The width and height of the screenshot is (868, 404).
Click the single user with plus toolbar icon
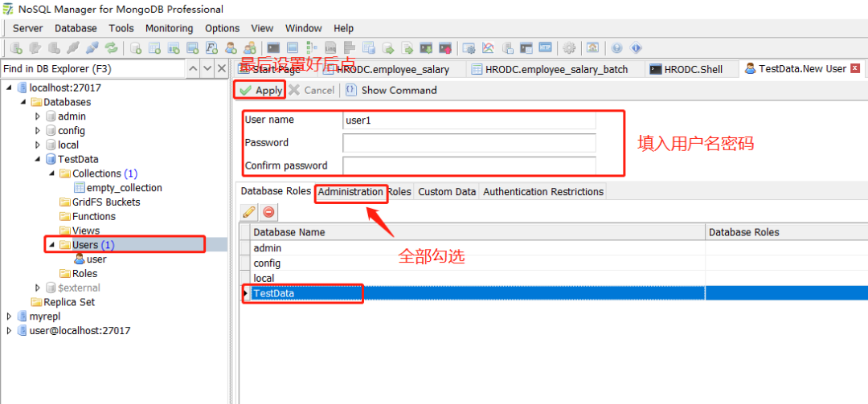tap(231, 47)
